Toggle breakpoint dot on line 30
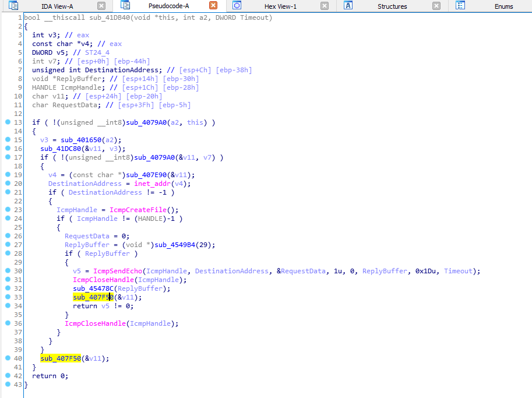 coord(8,270)
